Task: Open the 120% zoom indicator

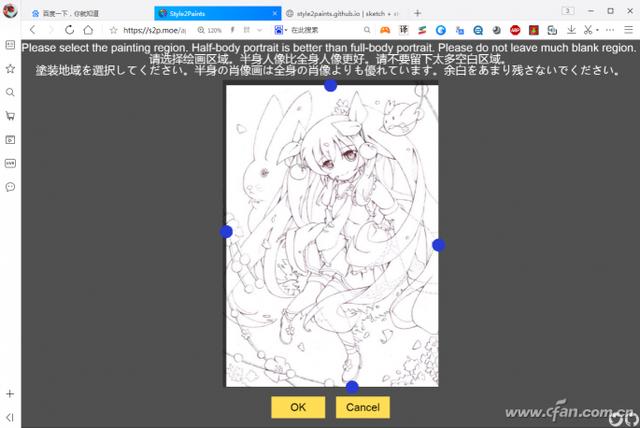Action: tap(209, 30)
